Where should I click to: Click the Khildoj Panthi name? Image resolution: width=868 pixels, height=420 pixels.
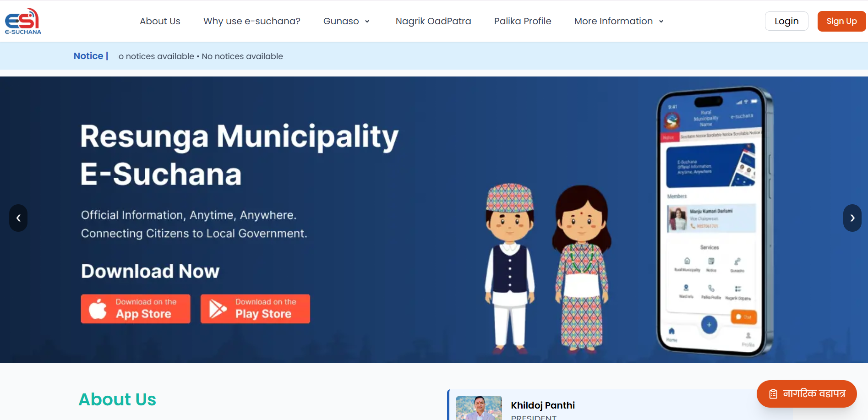click(x=543, y=405)
